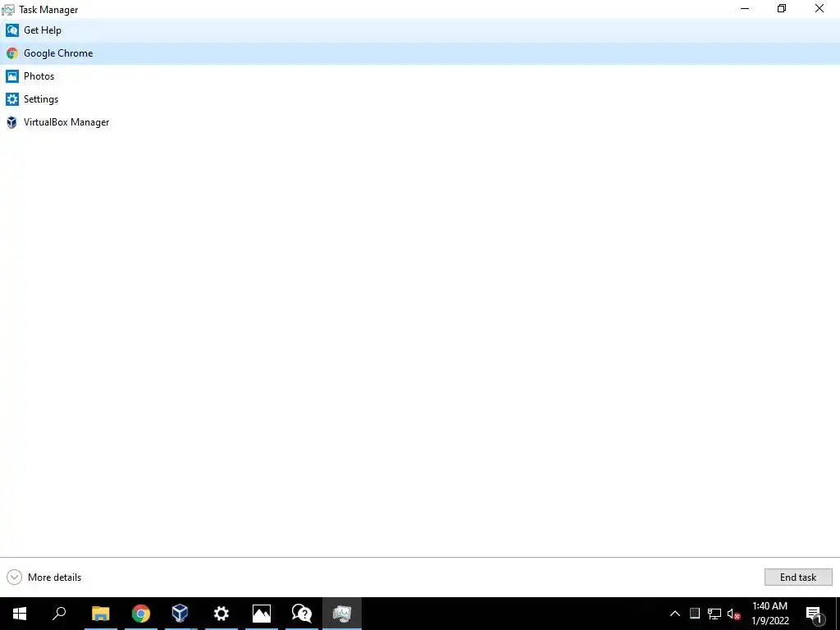Select the "Get Help" task name
The width and height of the screenshot is (840, 630).
pyautogui.click(x=43, y=30)
